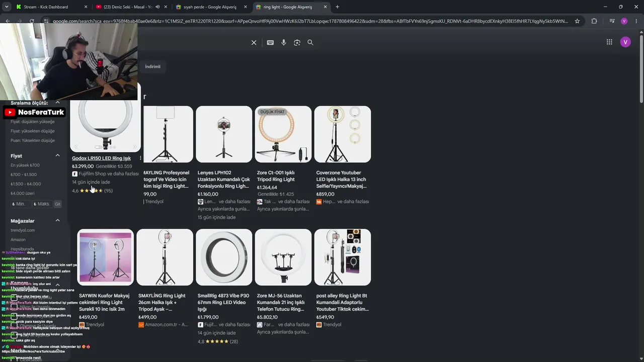Apply custom price range with Git
The width and height of the screenshot is (644, 362).
pos(57,204)
